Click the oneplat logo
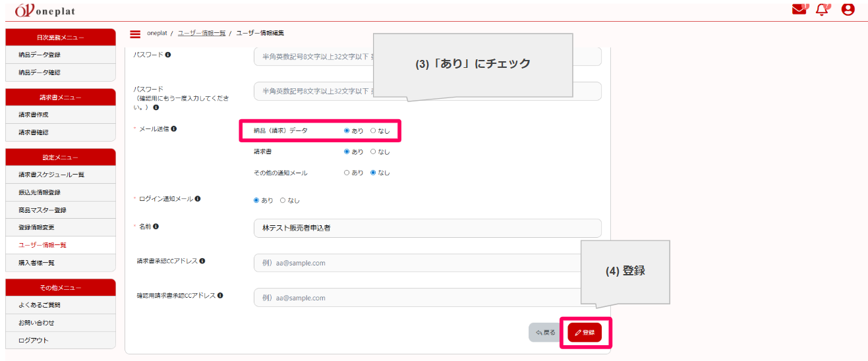 click(x=44, y=11)
